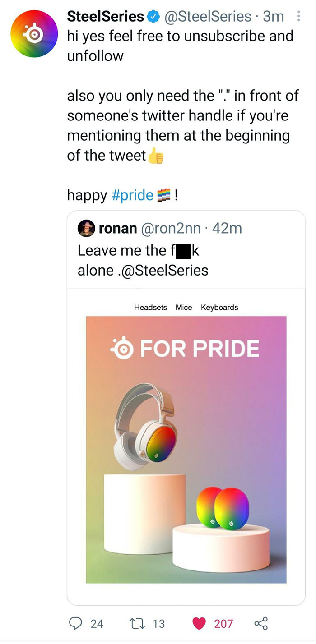Click the @SteelSeries mention in quoted tweet
Screen dimensions: 316x644
pyautogui.click(x=165, y=270)
